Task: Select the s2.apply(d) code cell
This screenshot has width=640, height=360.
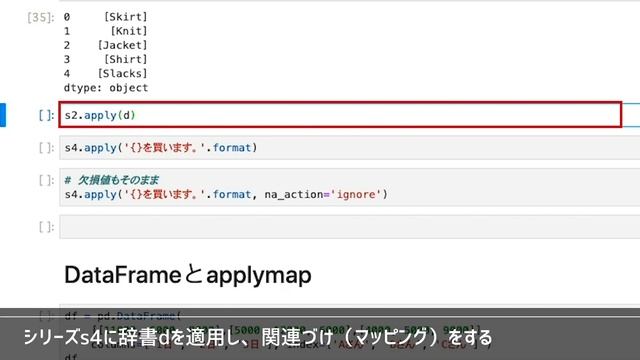Action: pyautogui.click(x=340, y=115)
